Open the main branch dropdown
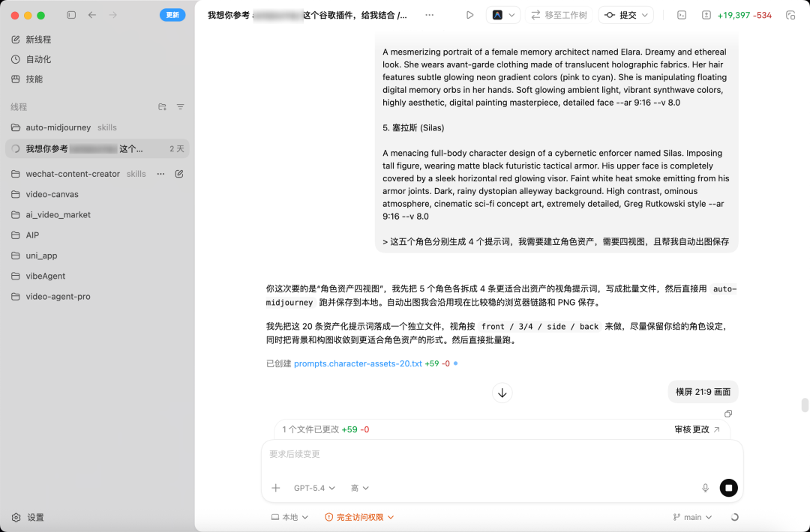Image resolution: width=810 pixels, height=532 pixels. coord(691,517)
